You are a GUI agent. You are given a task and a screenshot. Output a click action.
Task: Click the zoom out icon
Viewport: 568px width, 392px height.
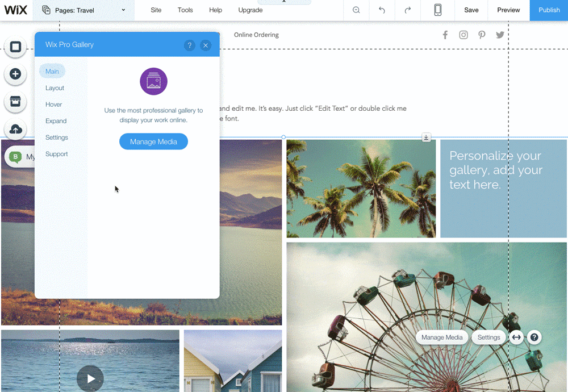[356, 10]
